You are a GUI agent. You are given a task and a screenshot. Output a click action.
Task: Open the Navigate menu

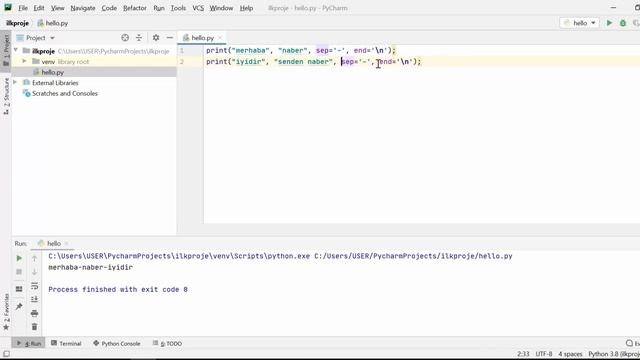pyautogui.click(x=83, y=8)
